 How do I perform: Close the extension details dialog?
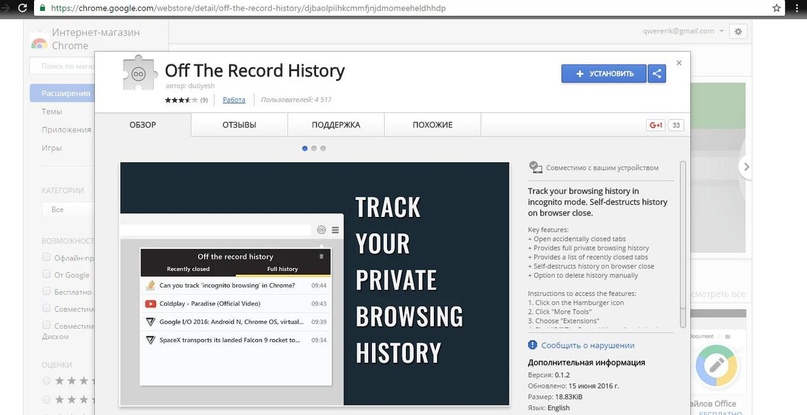point(679,63)
